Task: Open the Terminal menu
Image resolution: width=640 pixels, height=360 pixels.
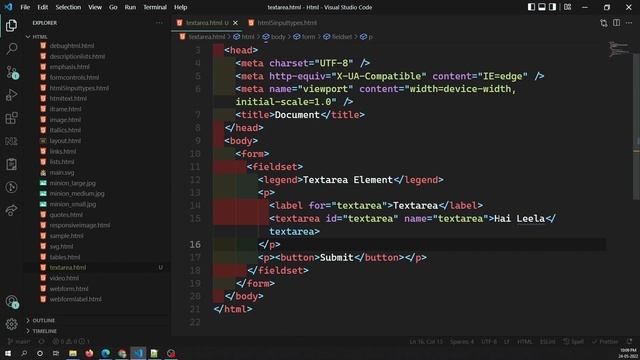Action: [x=155, y=7]
